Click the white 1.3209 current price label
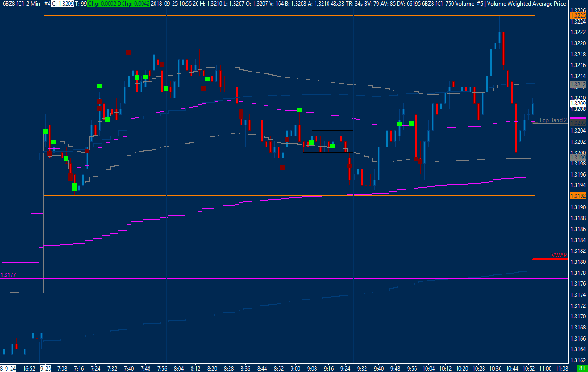588x372 pixels. point(578,103)
